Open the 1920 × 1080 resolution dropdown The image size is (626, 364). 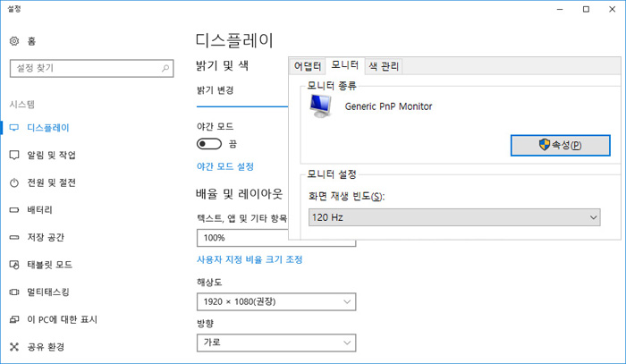(x=275, y=302)
